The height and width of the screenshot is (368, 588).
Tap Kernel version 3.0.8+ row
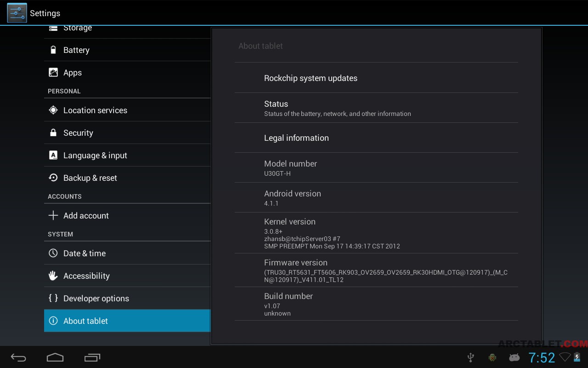376,233
